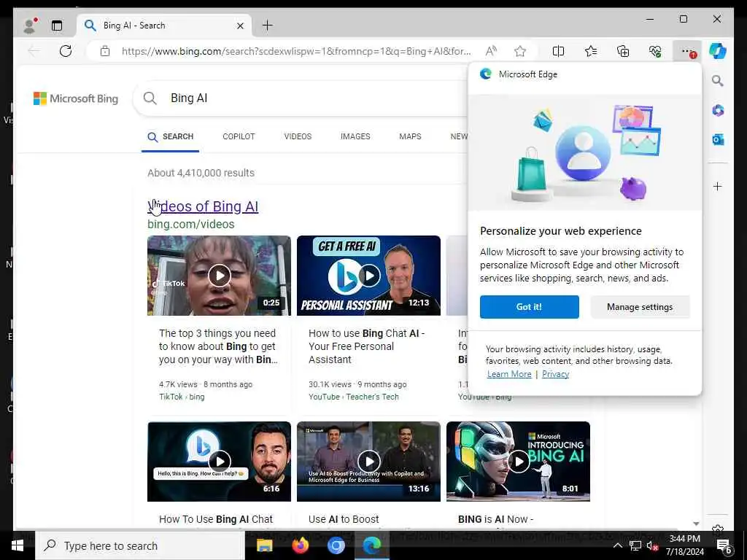Open the Privacy link
Screen dimensions: 747x560
(x=555, y=374)
